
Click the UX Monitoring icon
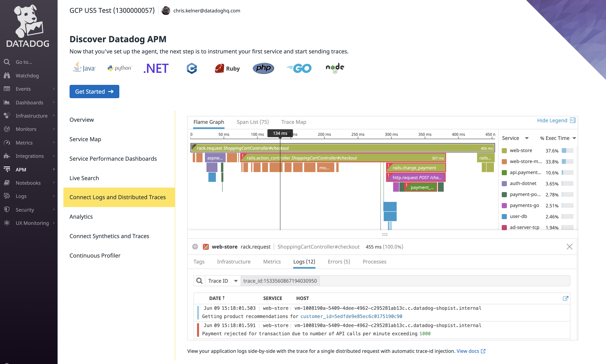[x=7, y=223]
